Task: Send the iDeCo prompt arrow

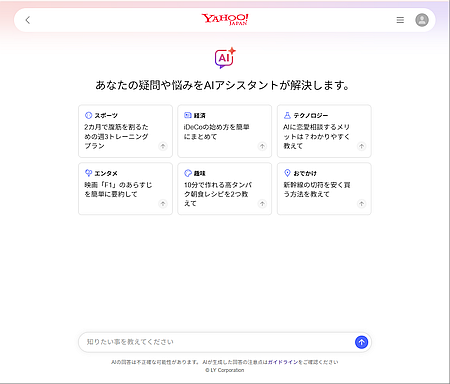Action: (x=262, y=146)
